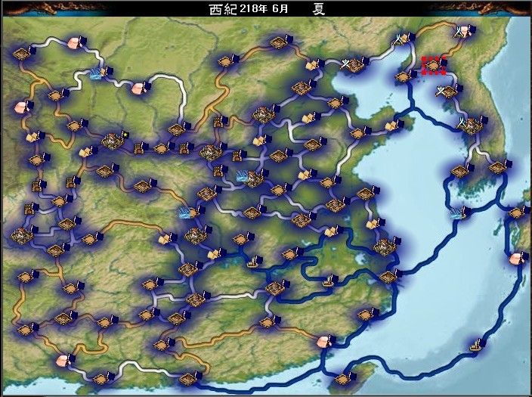Select the city in the far northwest corner
532x397 pixels.
(x=20, y=54)
